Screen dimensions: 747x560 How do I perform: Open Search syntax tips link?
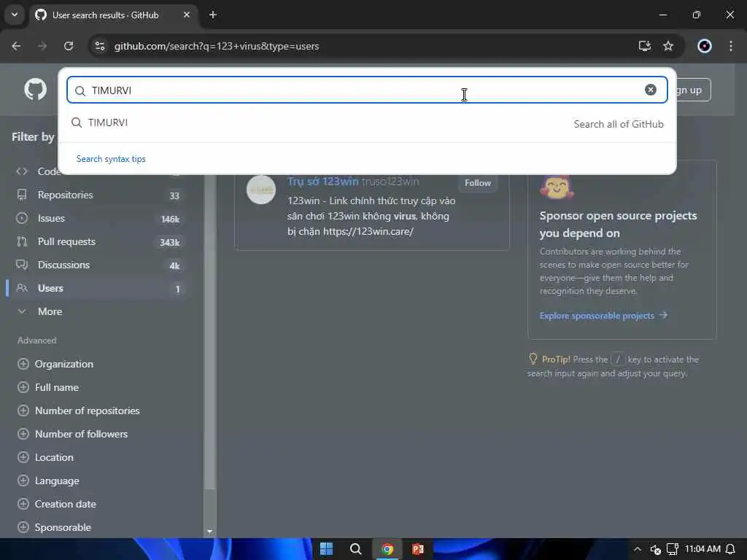click(x=111, y=158)
